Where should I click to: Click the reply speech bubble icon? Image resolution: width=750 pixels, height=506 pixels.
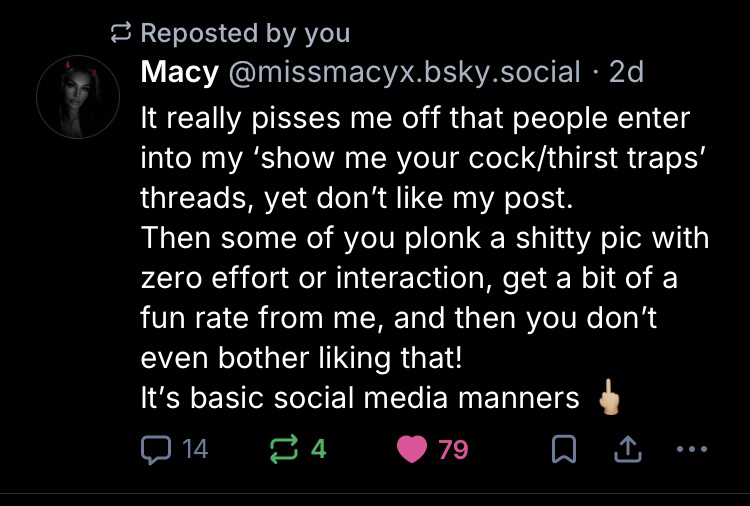[156, 450]
